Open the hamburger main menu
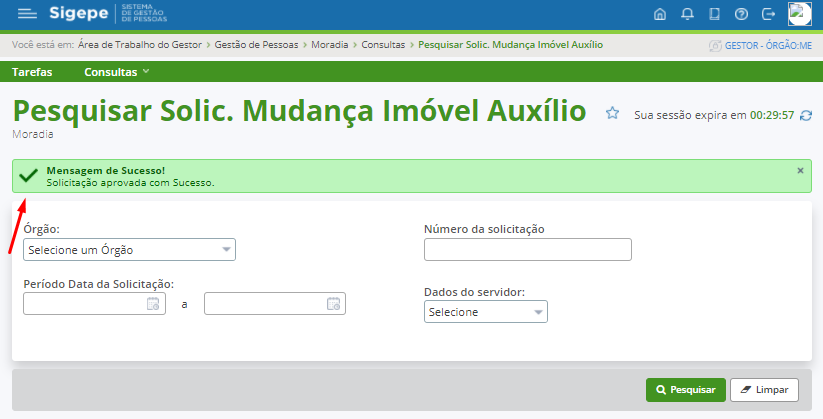823x419 pixels. (27, 14)
